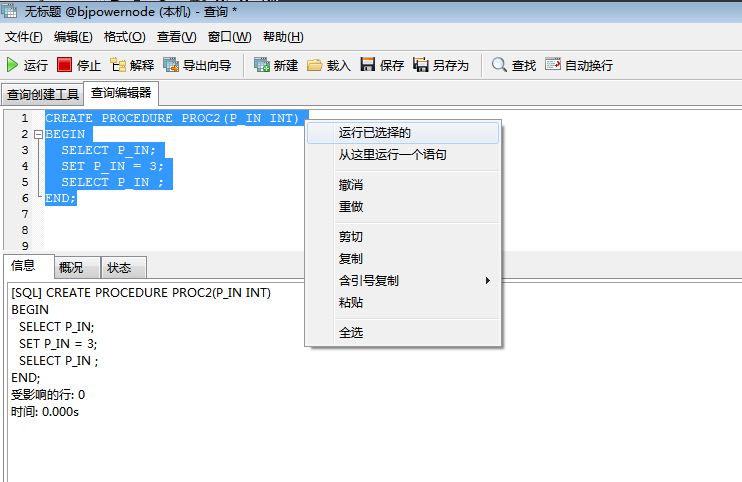This screenshot has width=742, height=482.
Task: Select 复制 from context menu
Action: pyautogui.click(x=403, y=259)
